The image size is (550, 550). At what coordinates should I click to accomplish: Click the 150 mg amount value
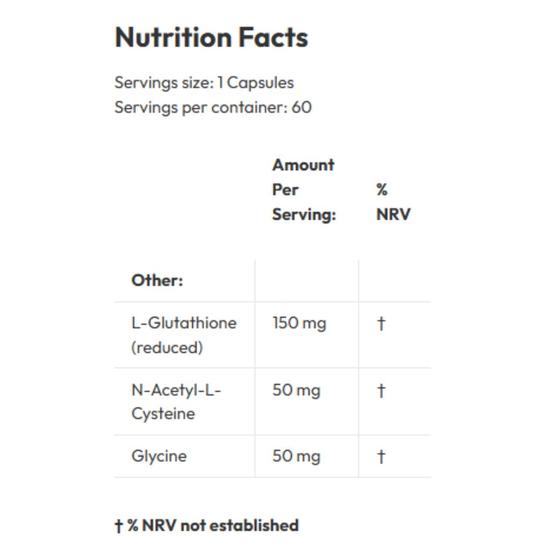coord(299,323)
